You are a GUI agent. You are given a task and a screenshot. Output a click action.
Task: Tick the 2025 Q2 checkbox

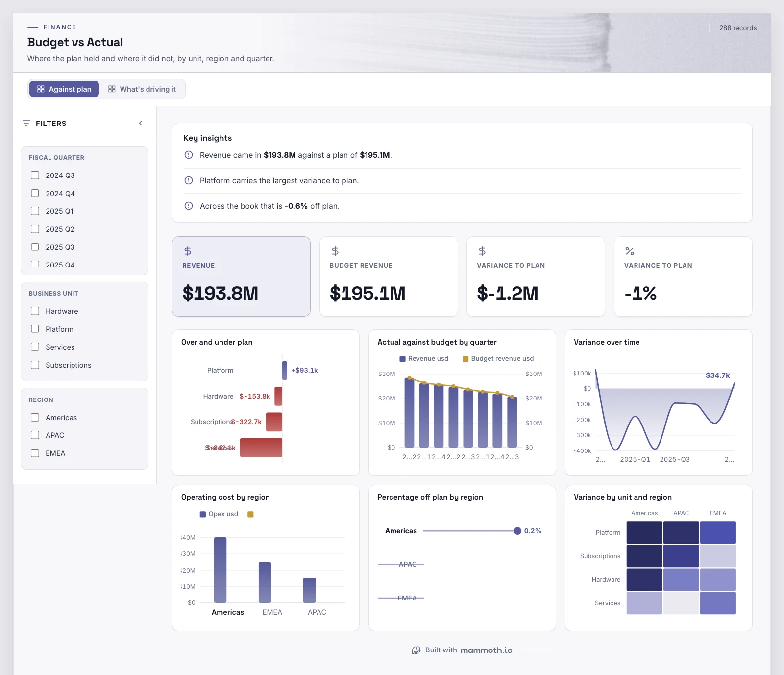[35, 229]
